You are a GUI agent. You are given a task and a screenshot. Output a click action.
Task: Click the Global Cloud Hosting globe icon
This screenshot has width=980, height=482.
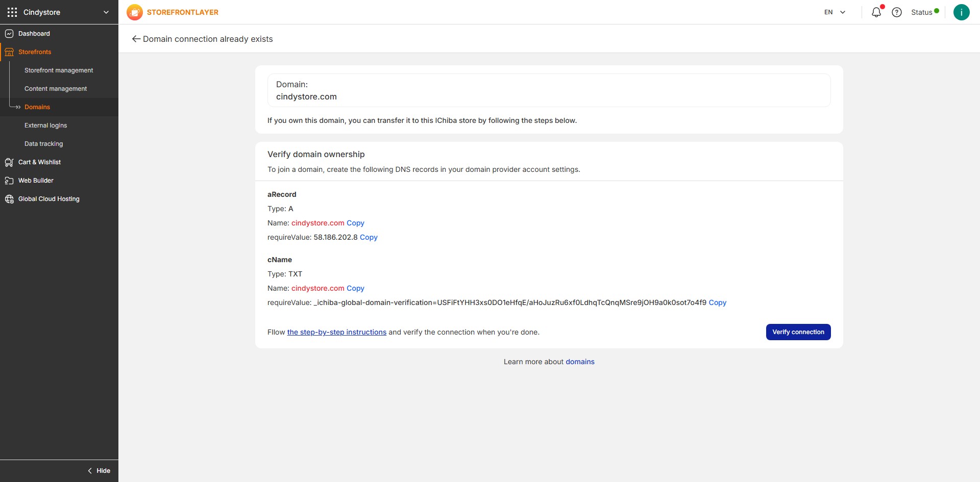(9, 199)
